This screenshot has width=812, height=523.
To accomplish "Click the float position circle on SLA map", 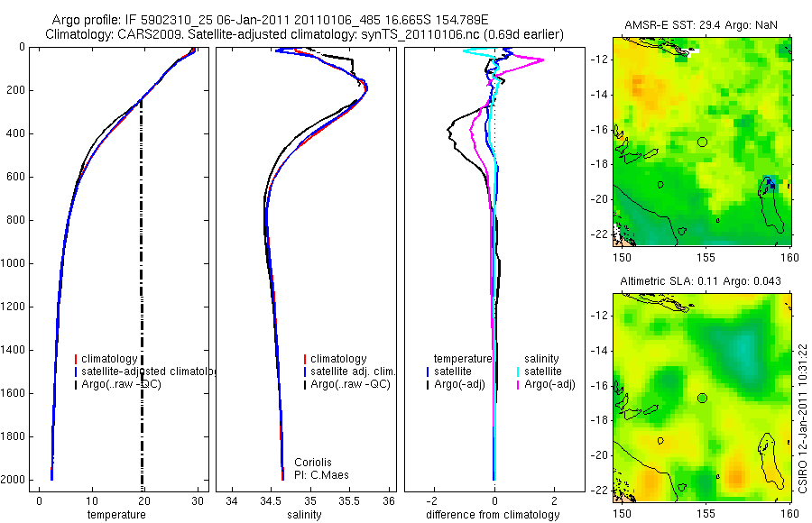I will [x=702, y=398].
